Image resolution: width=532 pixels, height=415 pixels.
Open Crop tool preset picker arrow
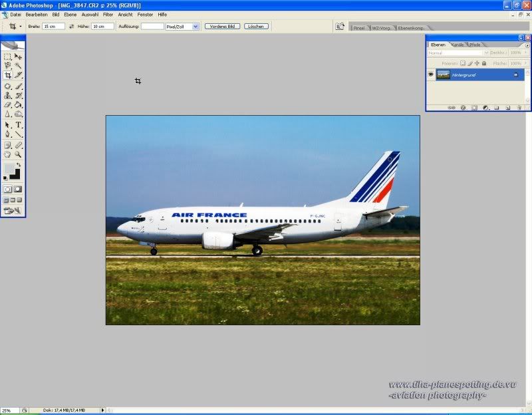pos(21,26)
